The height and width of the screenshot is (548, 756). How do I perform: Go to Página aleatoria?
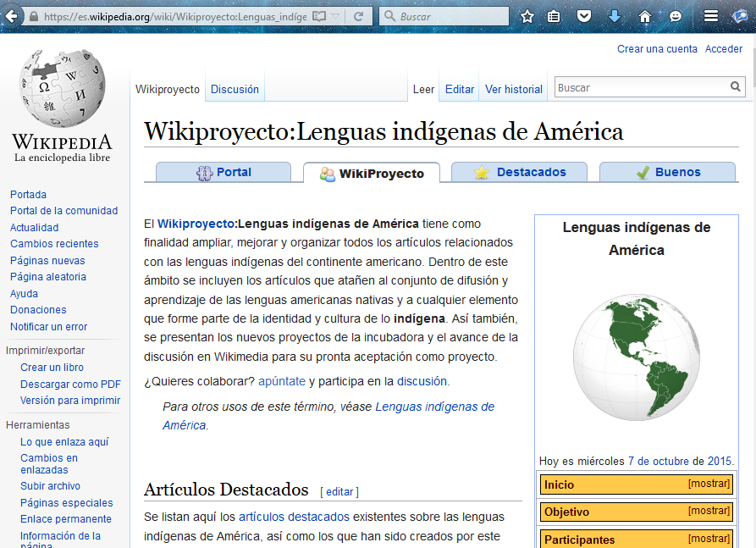tap(48, 277)
